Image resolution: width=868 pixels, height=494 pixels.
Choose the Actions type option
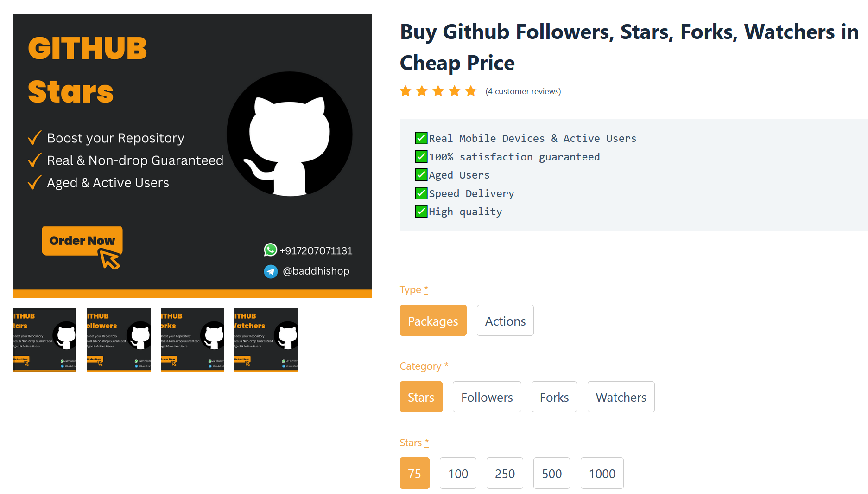click(505, 321)
